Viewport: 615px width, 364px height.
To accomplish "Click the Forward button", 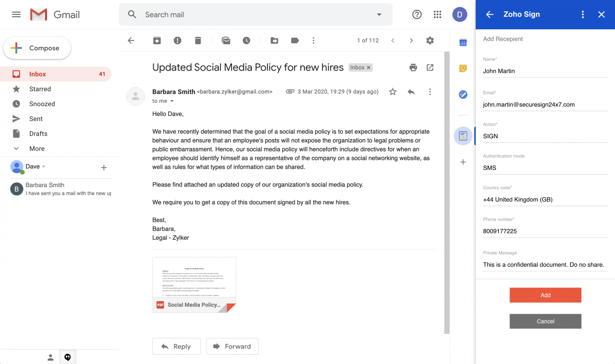I will pyautogui.click(x=232, y=346).
